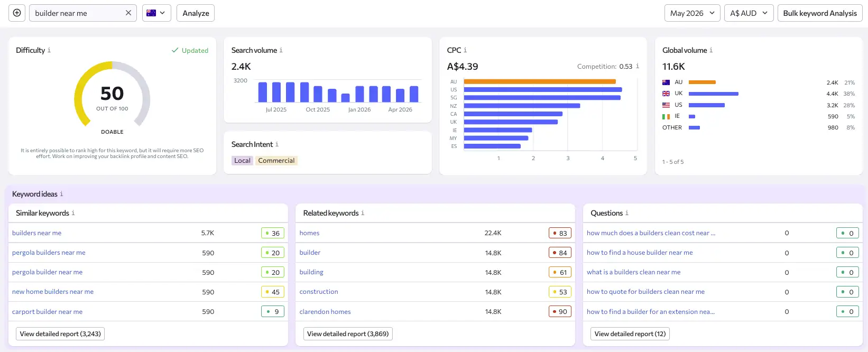
Task: Open the 'homes' related keyword
Action: pyautogui.click(x=309, y=233)
